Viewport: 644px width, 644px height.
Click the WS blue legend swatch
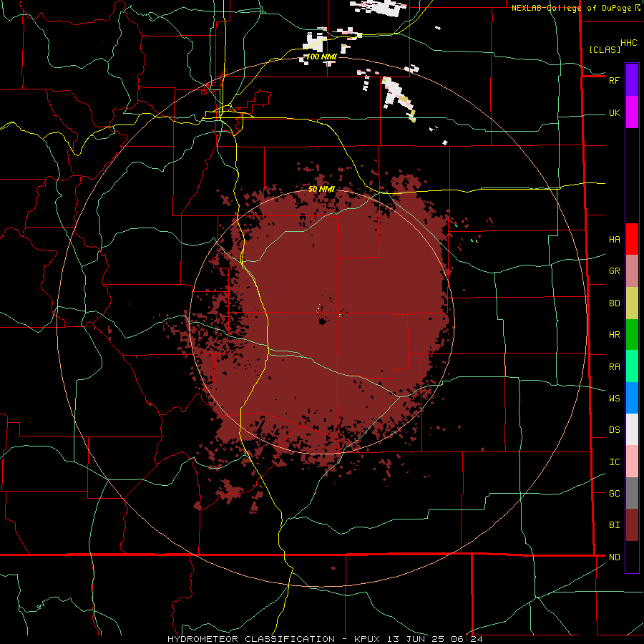coord(632,398)
